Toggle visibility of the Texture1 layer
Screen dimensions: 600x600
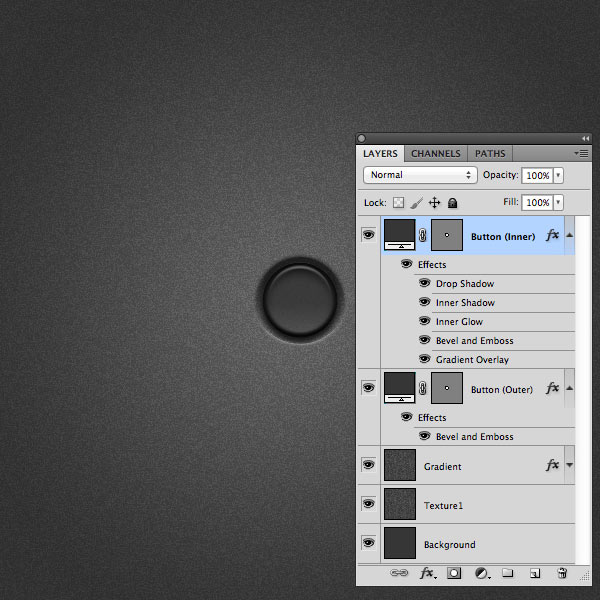click(368, 504)
